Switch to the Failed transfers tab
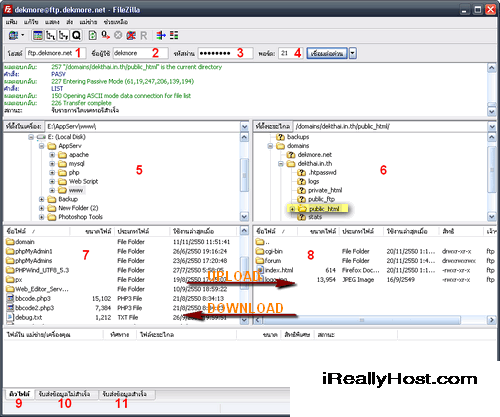 pyautogui.click(x=64, y=394)
